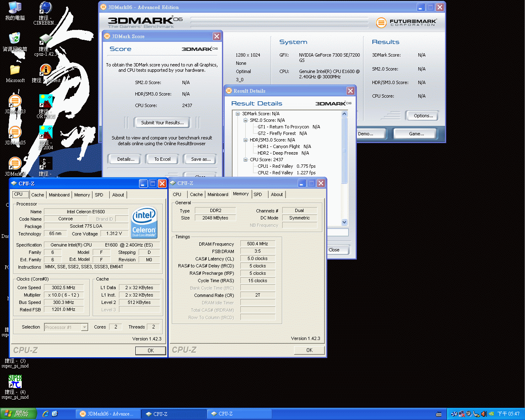Click the keyboard language bar icon on the taskbar
525x420 pixels.
pos(439,414)
